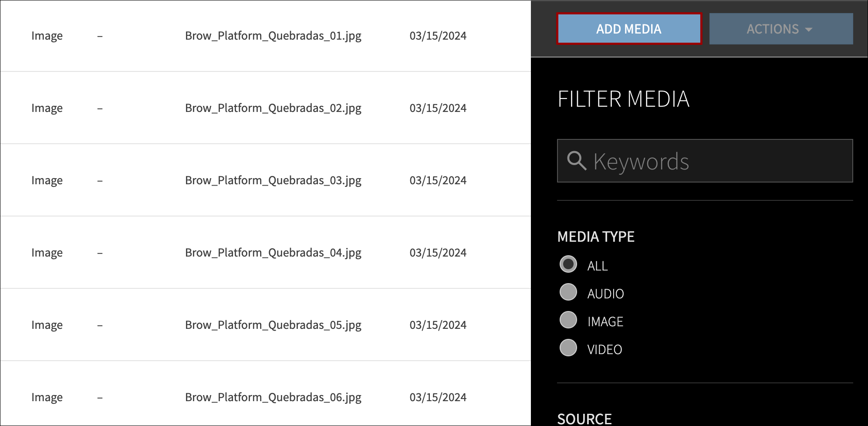
Task: Select the last file Brow_Platform_Quebradas_06.jpg
Action: coord(273,397)
